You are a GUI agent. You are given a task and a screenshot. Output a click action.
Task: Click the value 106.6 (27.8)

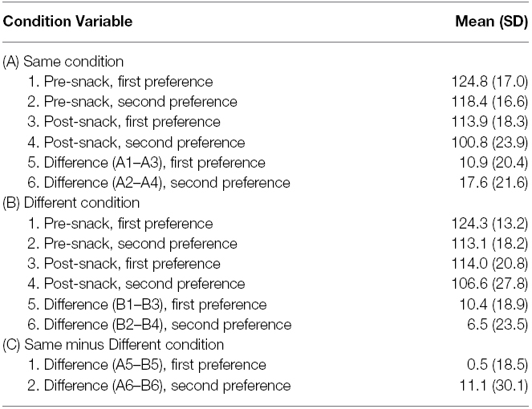coord(489,284)
